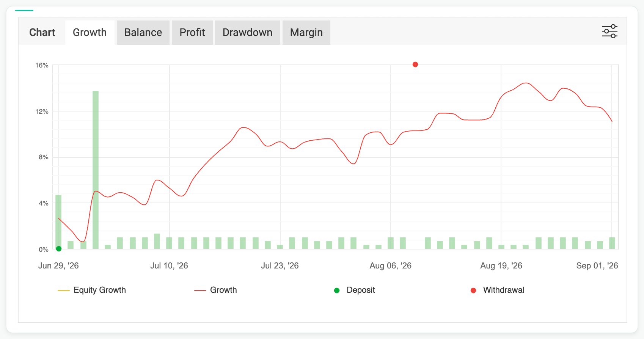Switch to the Balance tab

143,33
